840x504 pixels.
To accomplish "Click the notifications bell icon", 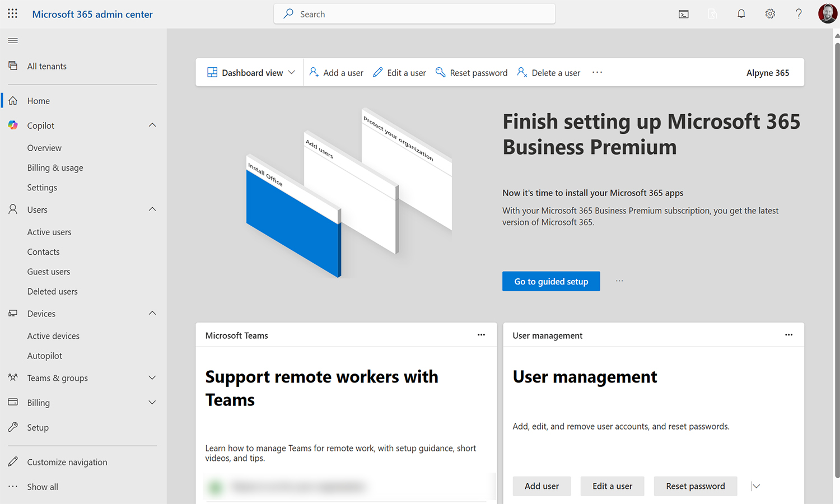I will coord(741,13).
